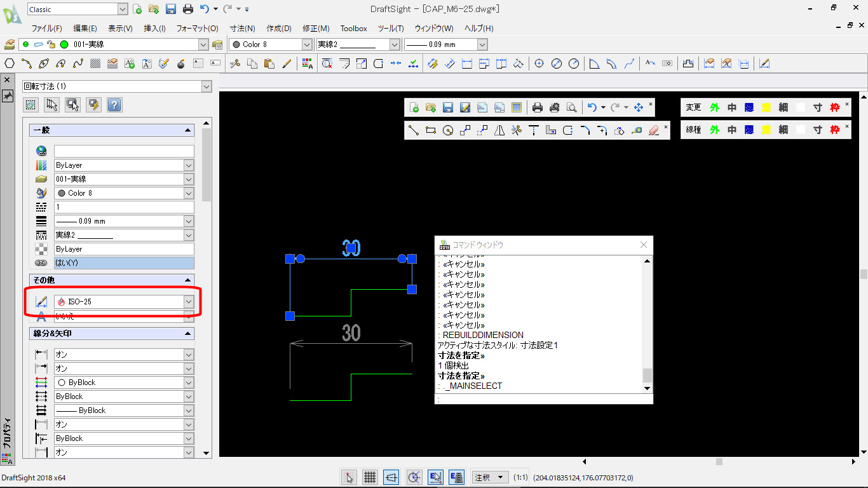This screenshot has height=488, width=868.
Task: Click the 寸 button in the 線種 toolbar
Action: [818, 130]
